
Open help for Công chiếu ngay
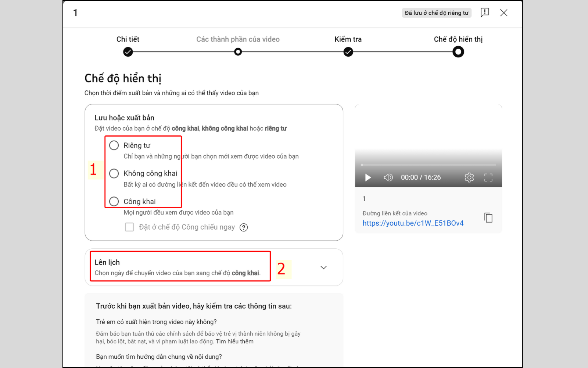coord(244,227)
